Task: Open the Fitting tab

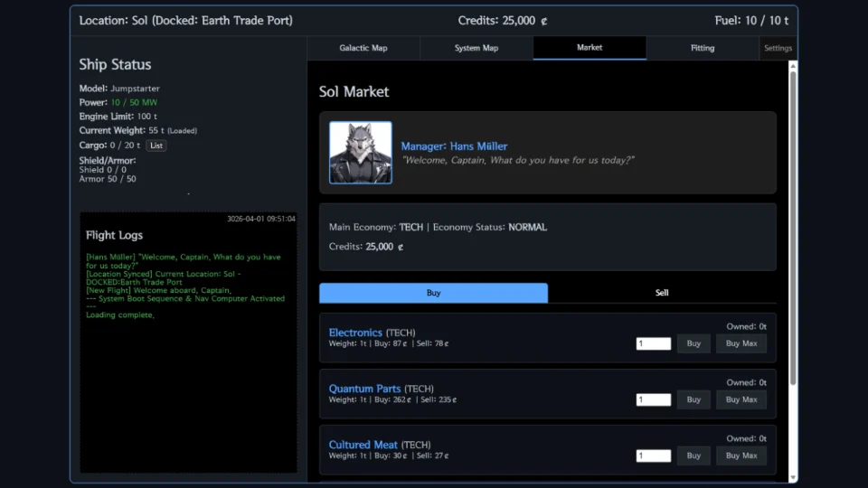Action: (x=702, y=48)
